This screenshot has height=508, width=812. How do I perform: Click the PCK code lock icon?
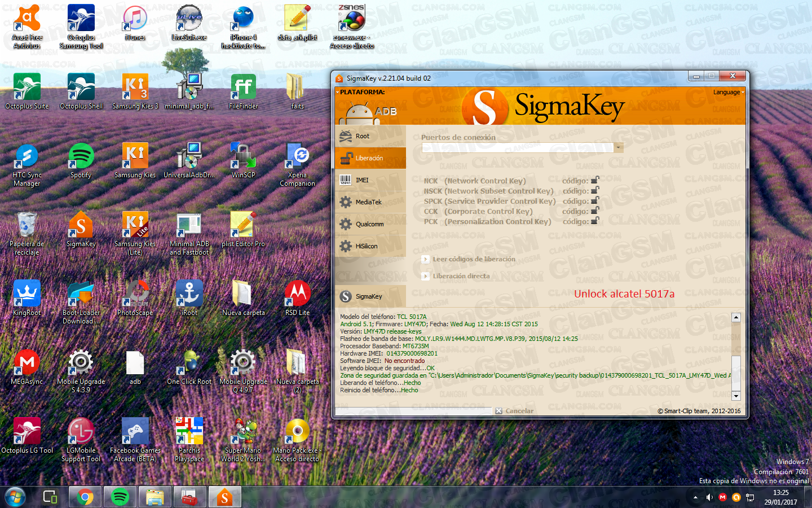(595, 221)
